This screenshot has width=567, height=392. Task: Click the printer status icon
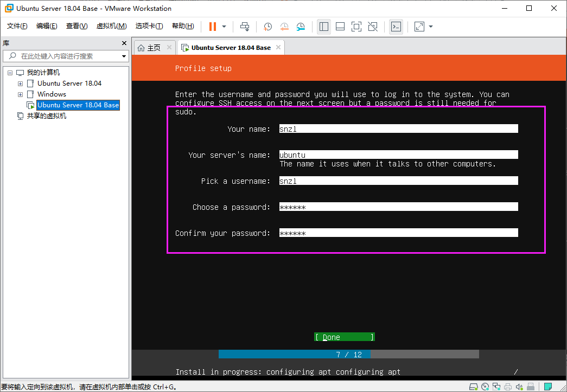click(x=508, y=387)
